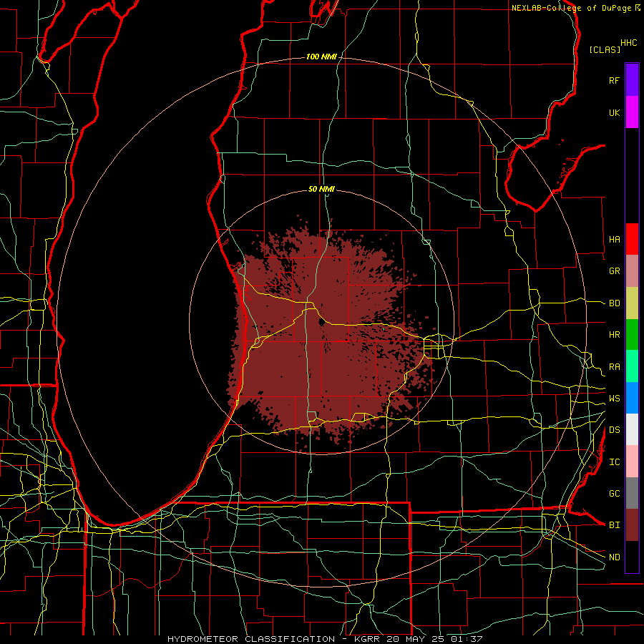Pick the HR green legend swatch
The height and width of the screenshot is (644, 644).
coord(632,335)
